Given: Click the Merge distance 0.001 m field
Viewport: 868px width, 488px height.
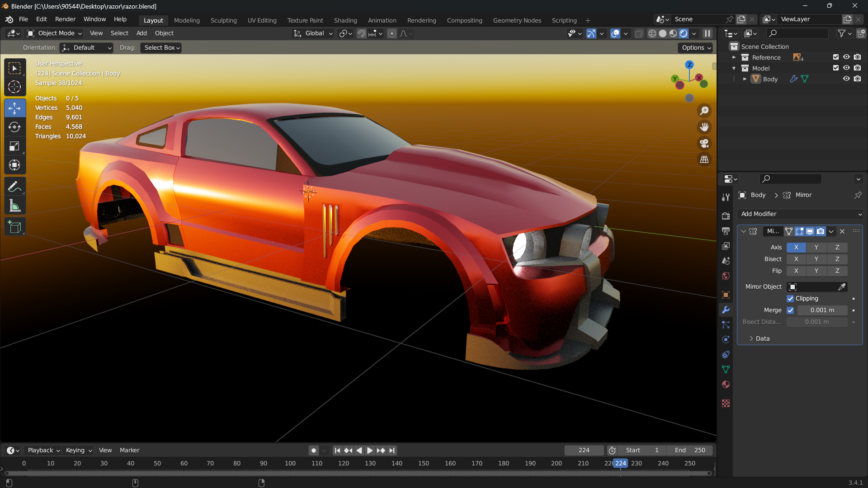Looking at the screenshot, I should click(x=822, y=310).
